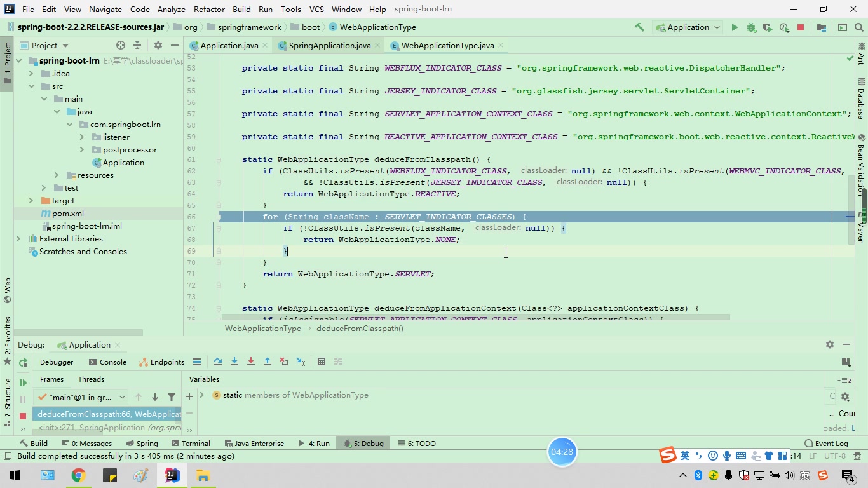Open the Debug panel settings gear
868x488 pixels.
coord(830,344)
